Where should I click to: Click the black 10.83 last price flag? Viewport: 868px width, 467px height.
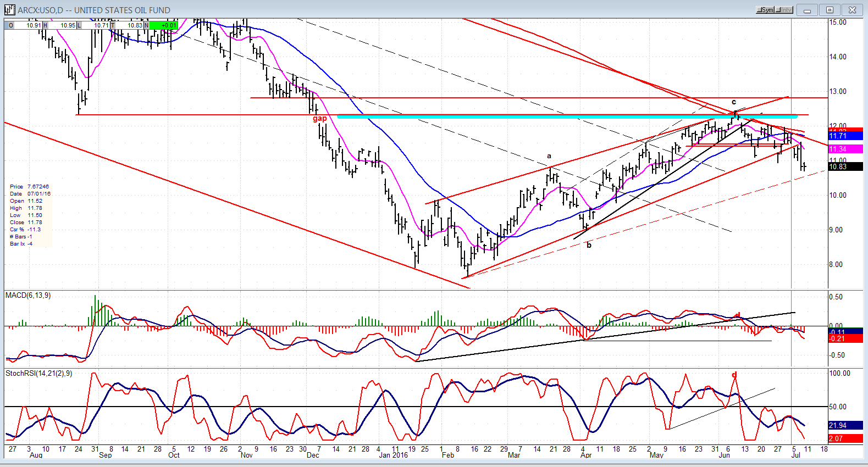(x=845, y=166)
